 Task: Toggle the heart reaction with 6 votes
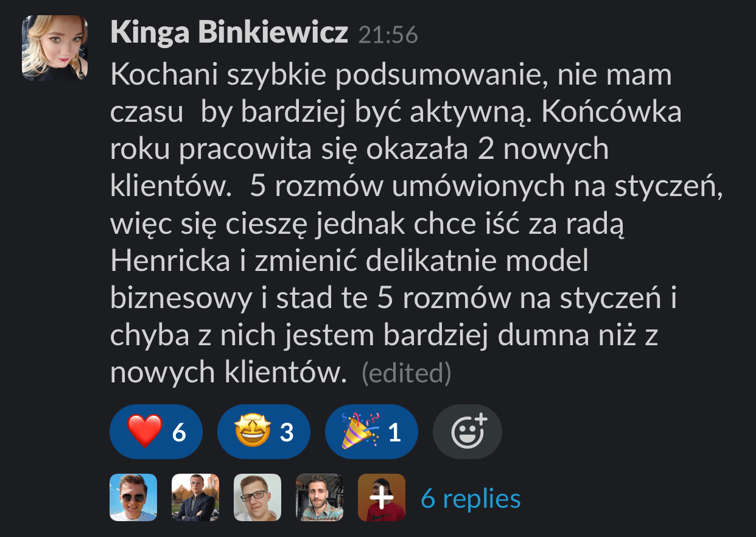[x=155, y=432]
